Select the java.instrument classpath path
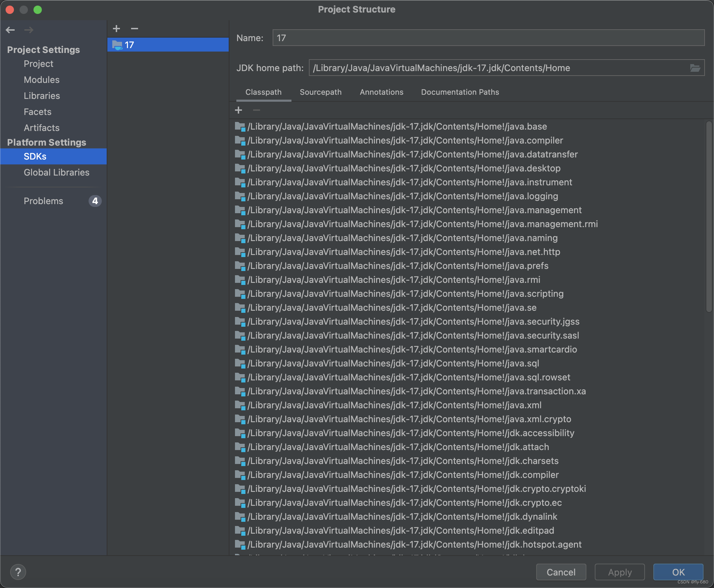Image resolution: width=714 pixels, height=588 pixels. pos(410,182)
